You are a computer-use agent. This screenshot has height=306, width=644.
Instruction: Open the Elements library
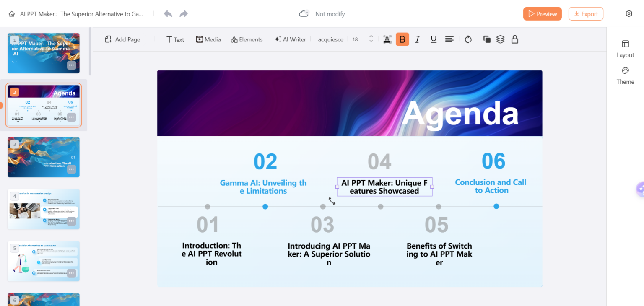247,39
